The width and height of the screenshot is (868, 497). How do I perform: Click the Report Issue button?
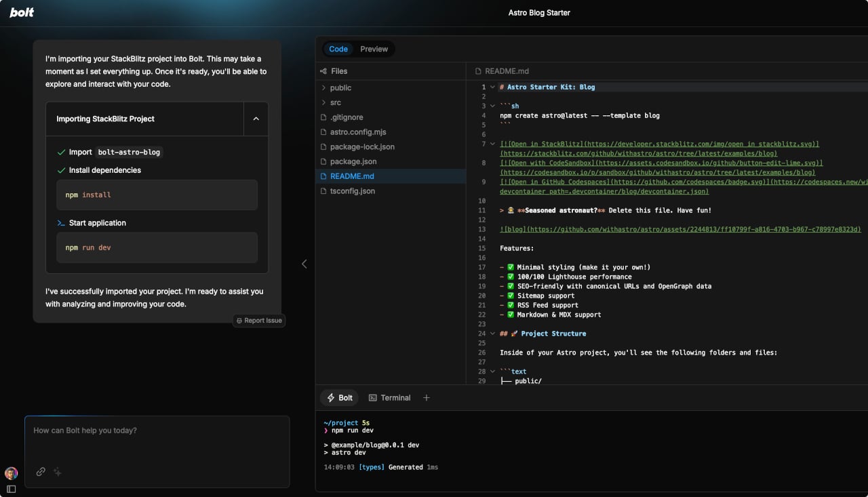(x=259, y=321)
